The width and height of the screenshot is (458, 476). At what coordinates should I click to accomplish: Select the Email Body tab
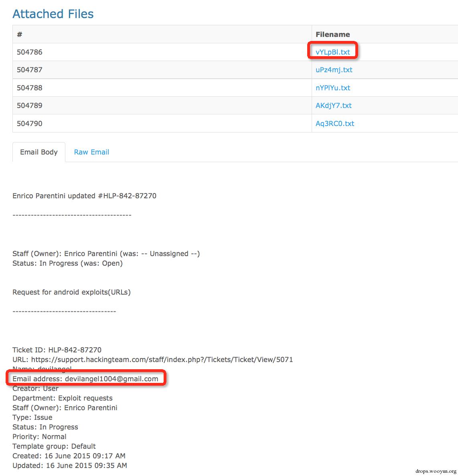[x=39, y=152]
